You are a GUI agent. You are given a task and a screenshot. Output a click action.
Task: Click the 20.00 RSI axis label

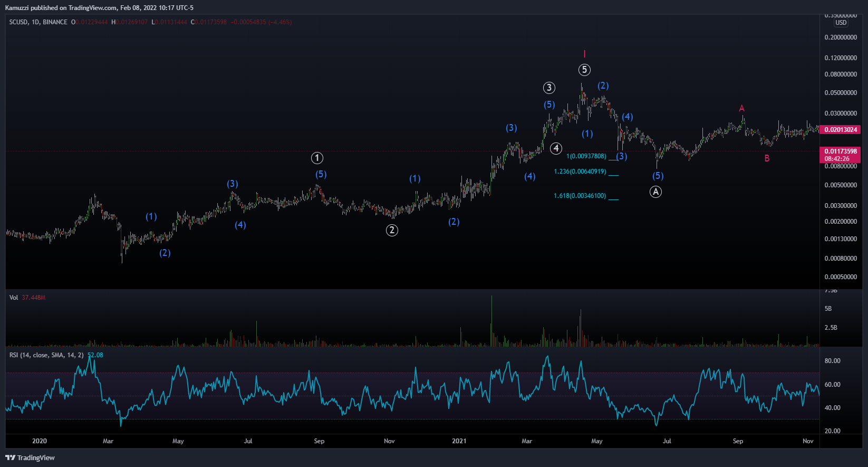coord(832,431)
